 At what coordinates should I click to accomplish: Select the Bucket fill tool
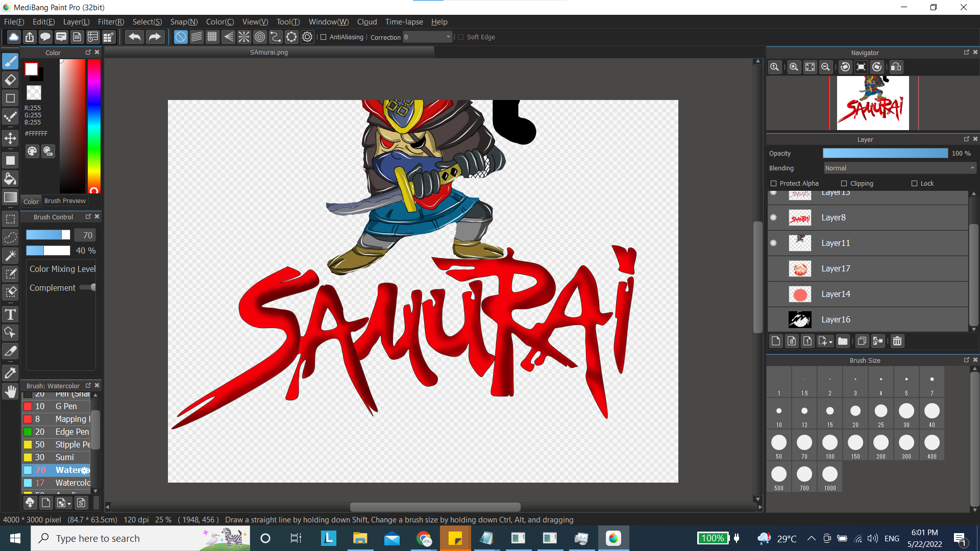[10, 179]
